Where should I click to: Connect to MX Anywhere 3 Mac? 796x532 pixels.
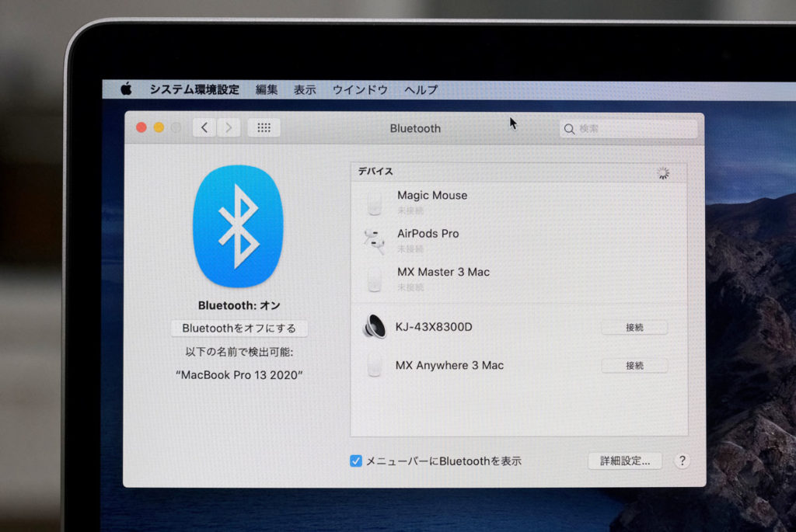pos(634,366)
